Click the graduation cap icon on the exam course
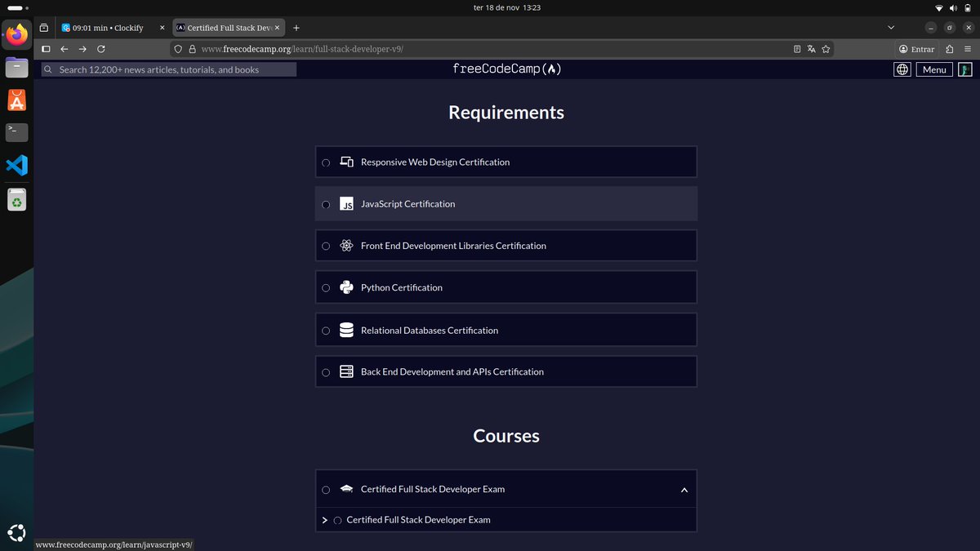 346,489
